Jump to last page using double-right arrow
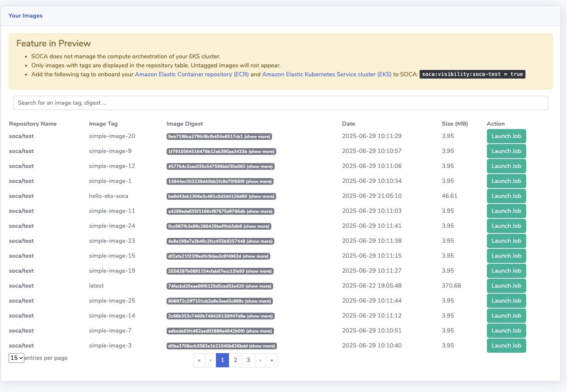Image resolution: width=567 pixels, height=392 pixels. [x=272, y=360]
